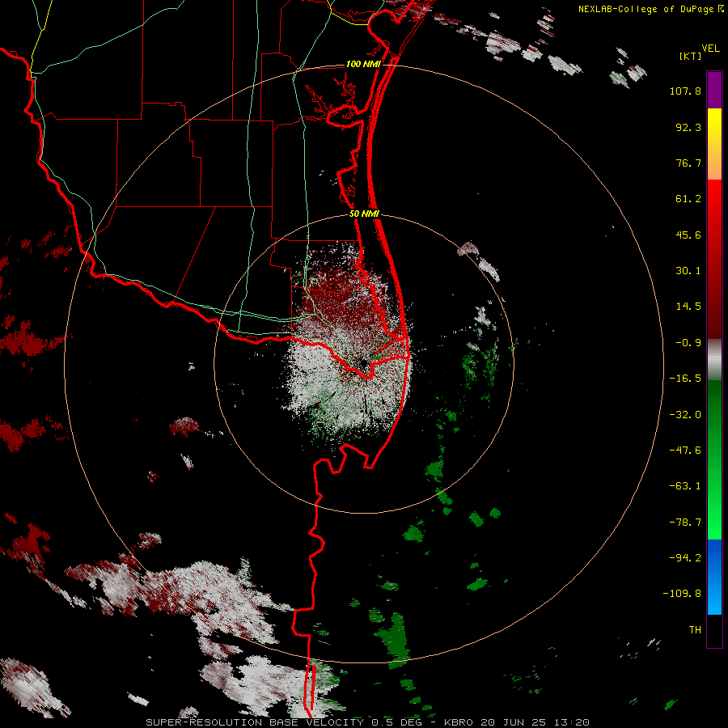Pick the blue segment of velocity scale
728x728 pixels.
[x=714, y=577]
